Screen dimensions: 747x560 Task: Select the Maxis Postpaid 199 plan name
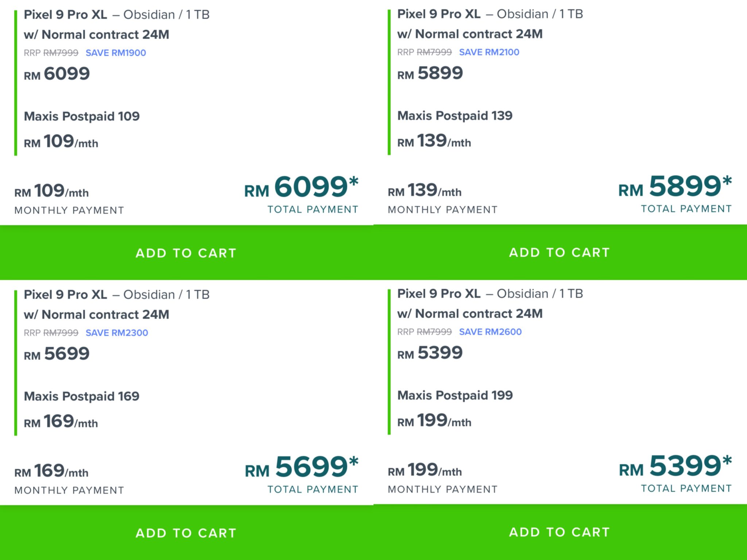tap(455, 395)
